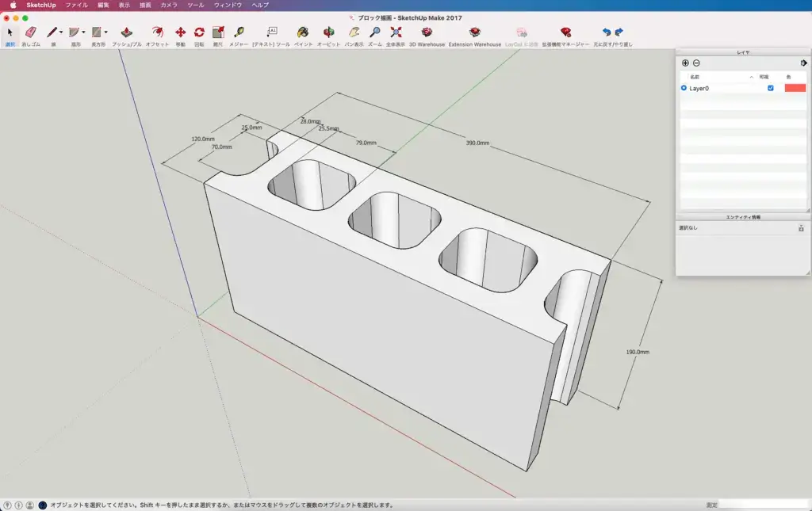Image resolution: width=812 pixels, height=511 pixels.
Task: Click the Layers (レイヤ) panel title bar
Action: (x=743, y=52)
